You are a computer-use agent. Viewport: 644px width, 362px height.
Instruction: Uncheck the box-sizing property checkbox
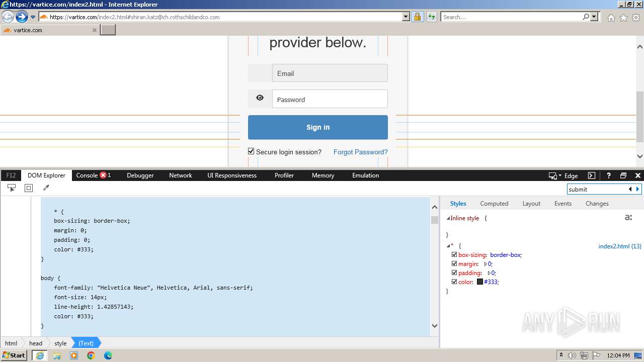point(454,254)
